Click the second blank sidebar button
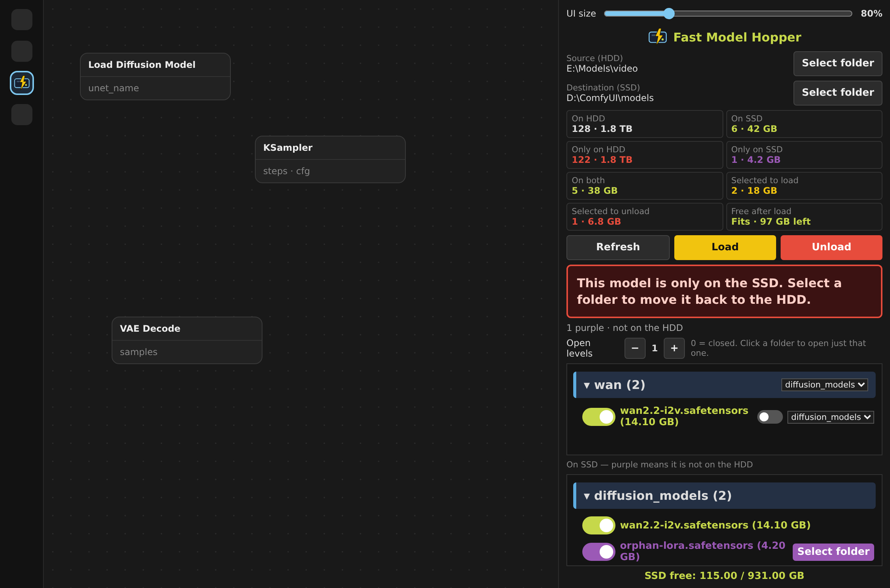The image size is (890, 588). [22, 51]
